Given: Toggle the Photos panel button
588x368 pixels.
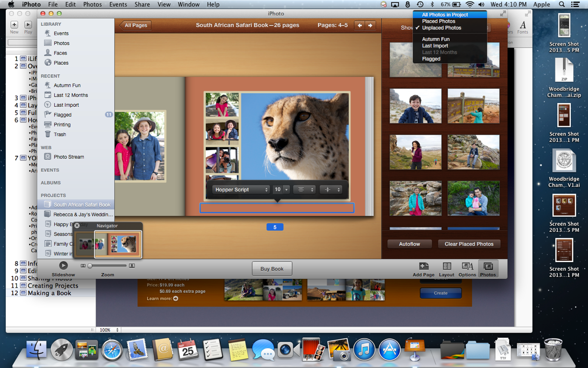Looking at the screenshot, I should tap(488, 269).
